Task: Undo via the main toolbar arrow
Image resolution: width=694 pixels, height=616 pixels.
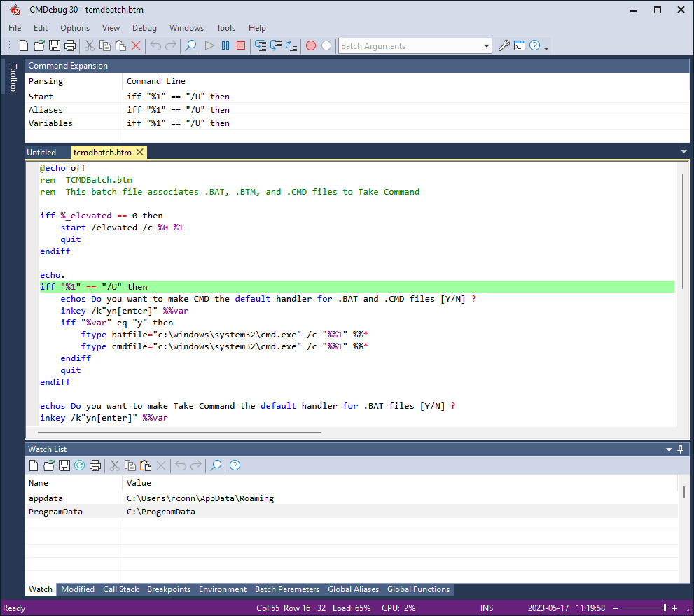Action: (x=155, y=45)
